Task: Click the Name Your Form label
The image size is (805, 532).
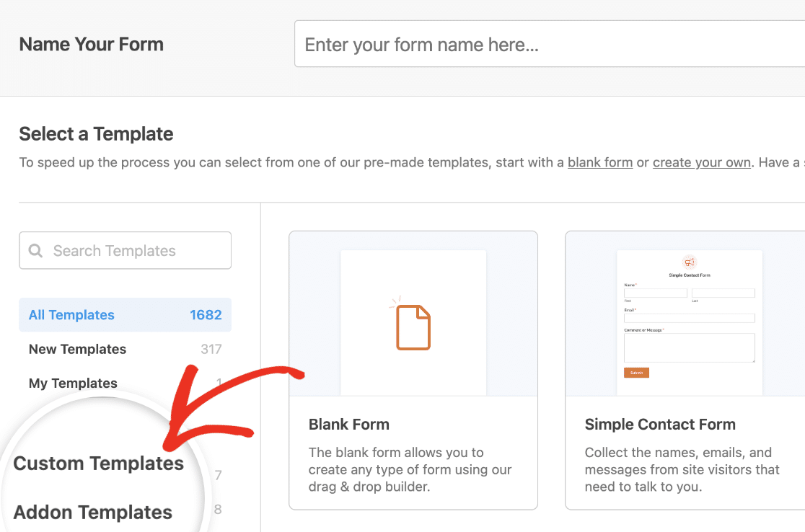Action: 92,44
